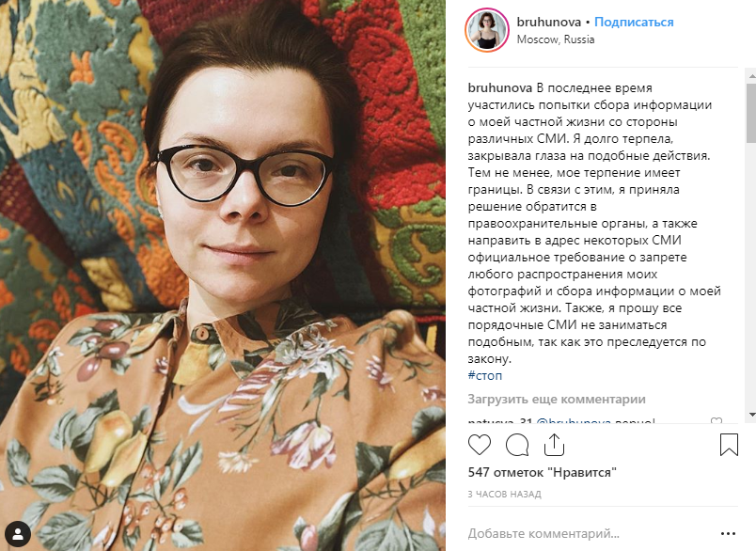Click the #стоп hashtag
This screenshot has height=551, width=756.
484,375
